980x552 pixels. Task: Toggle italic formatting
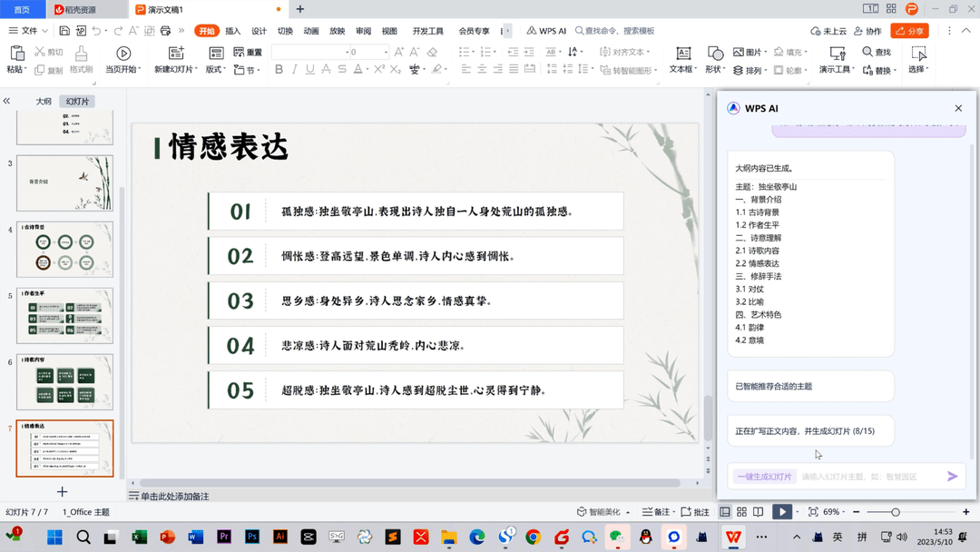pyautogui.click(x=293, y=69)
